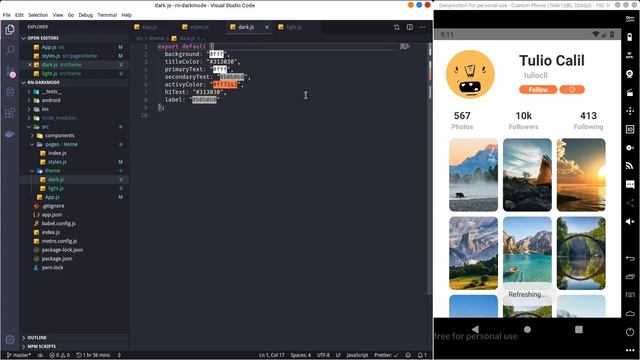
Task: Open the Debug view in the activity bar
Action: point(10,92)
